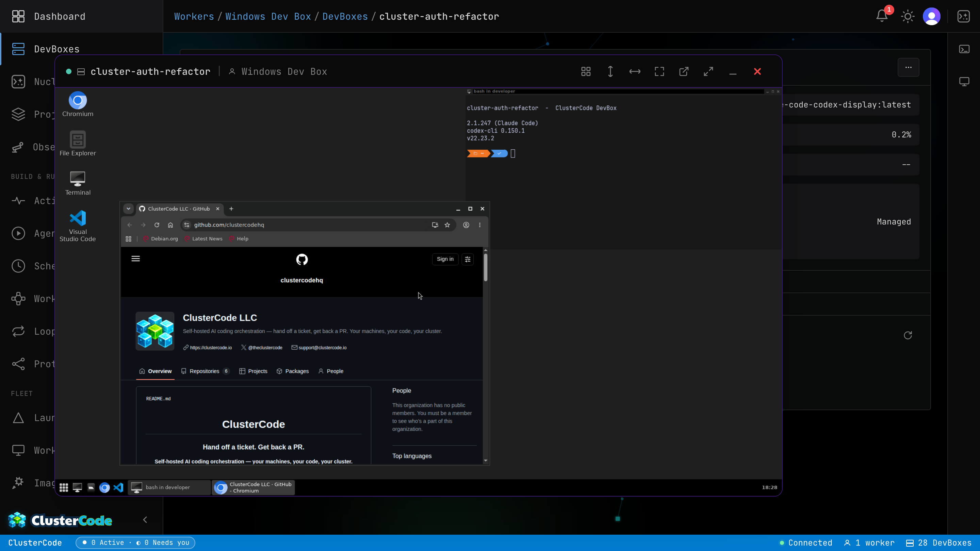Open the bookmarks bar apps grid icon
This screenshot has height=551, width=980.
[129, 239]
